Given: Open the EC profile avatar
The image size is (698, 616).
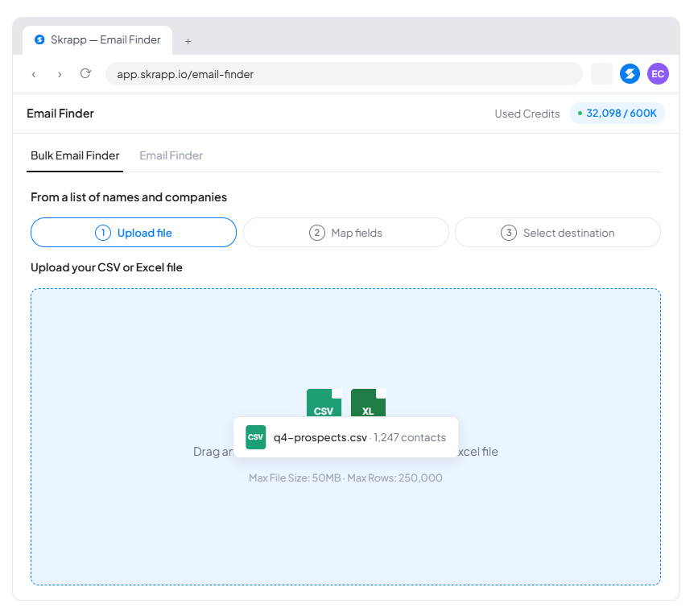Looking at the screenshot, I should pos(658,74).
